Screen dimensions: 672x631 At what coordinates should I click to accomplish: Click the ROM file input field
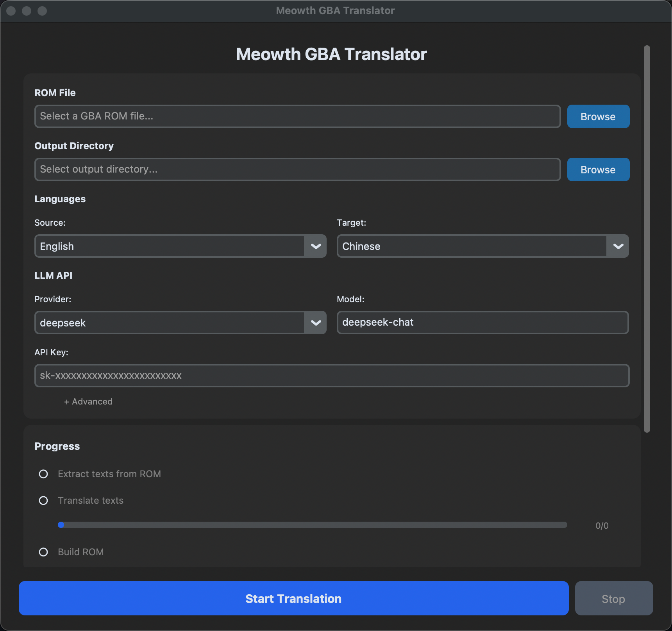click(x=297, y=116)
